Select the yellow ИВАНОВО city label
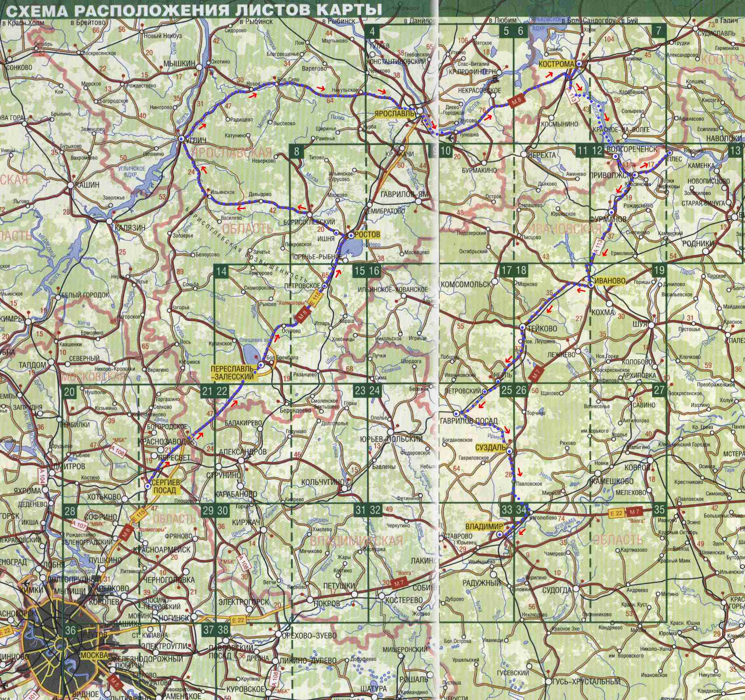 [610, 281]
